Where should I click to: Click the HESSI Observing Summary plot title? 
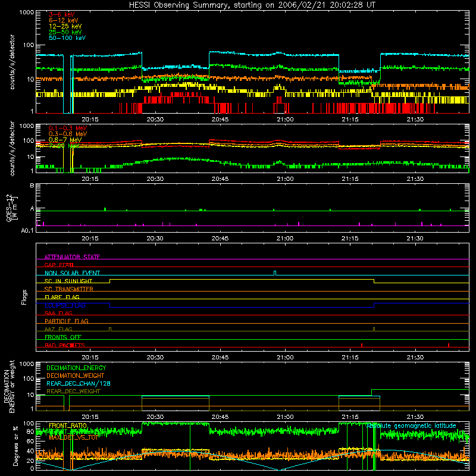tap(252, 5)
